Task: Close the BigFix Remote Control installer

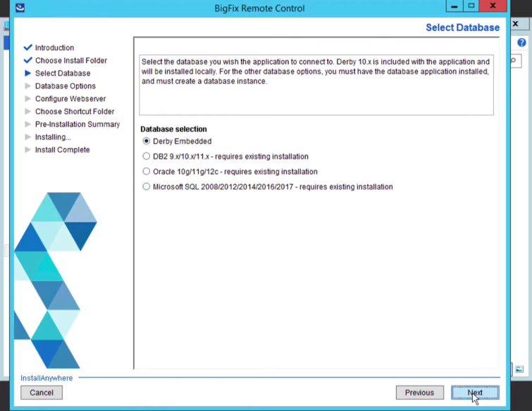Action: (x=493, y=6)
